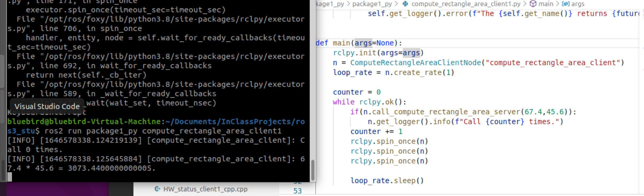Click 'loop_rate.sleep()' in the editor
This screenshot has width=644, height=196.
pos(387,181)
